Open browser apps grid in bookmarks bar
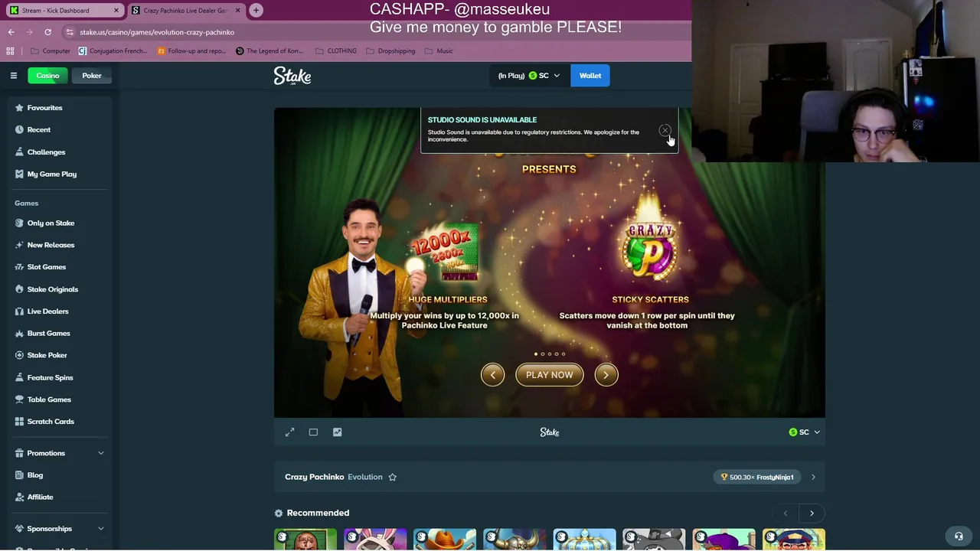 pyautogui.click(x=10, y=51)
